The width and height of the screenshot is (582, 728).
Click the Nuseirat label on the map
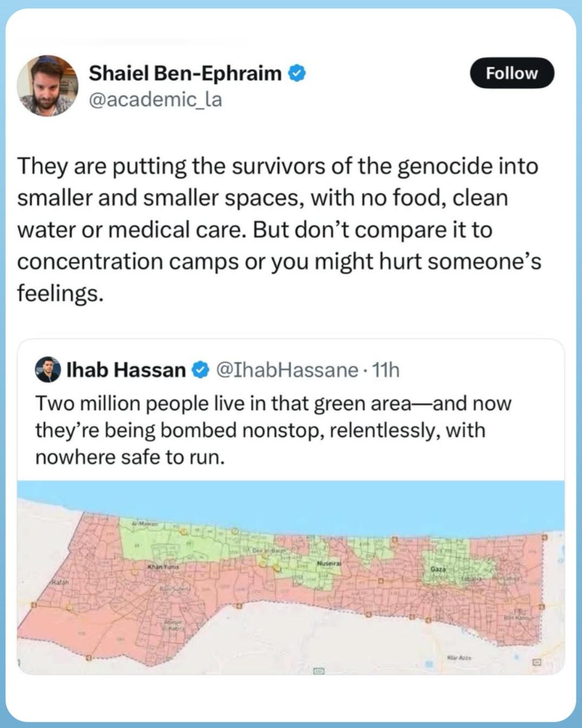pyautogui.click(x=328, y=563)
